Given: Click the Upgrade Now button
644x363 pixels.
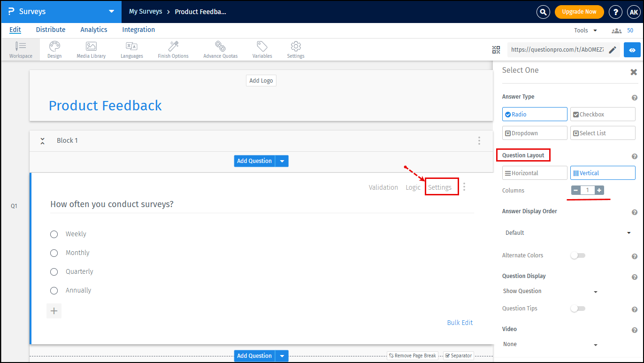Looking at the screenshot, I should pyautogui.click(x=579, y=12).
